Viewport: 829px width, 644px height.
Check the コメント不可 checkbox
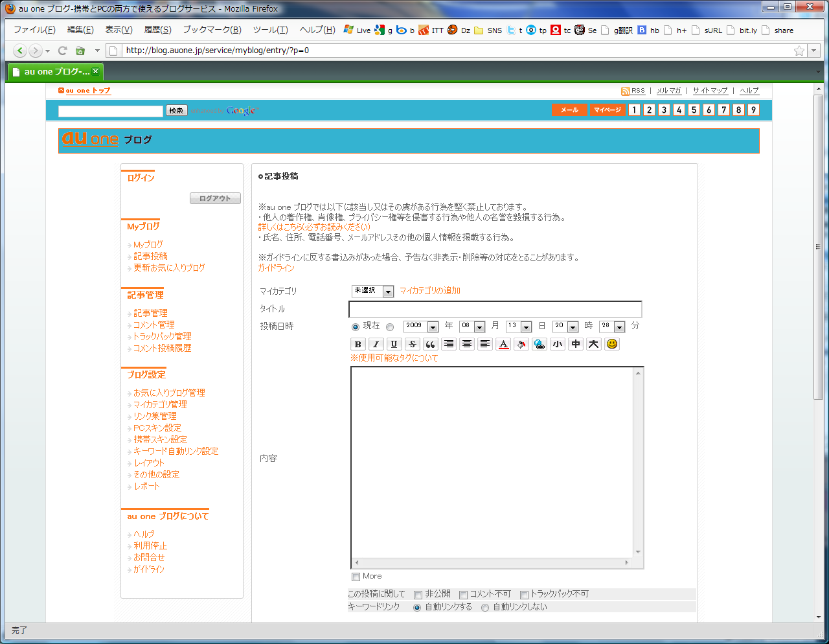point(463,595)
